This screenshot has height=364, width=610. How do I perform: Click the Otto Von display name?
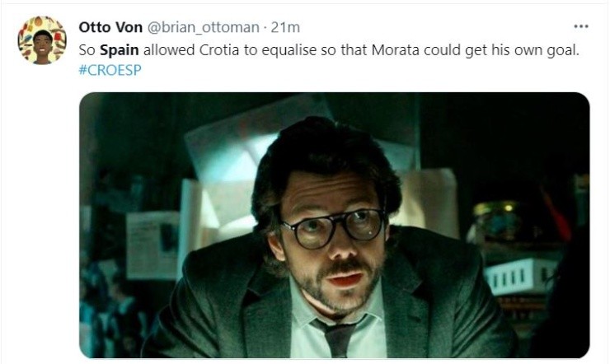(110, 27)
